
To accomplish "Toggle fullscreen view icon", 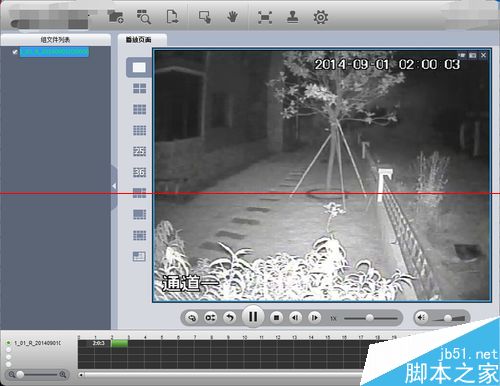I will tap(265, 17).
